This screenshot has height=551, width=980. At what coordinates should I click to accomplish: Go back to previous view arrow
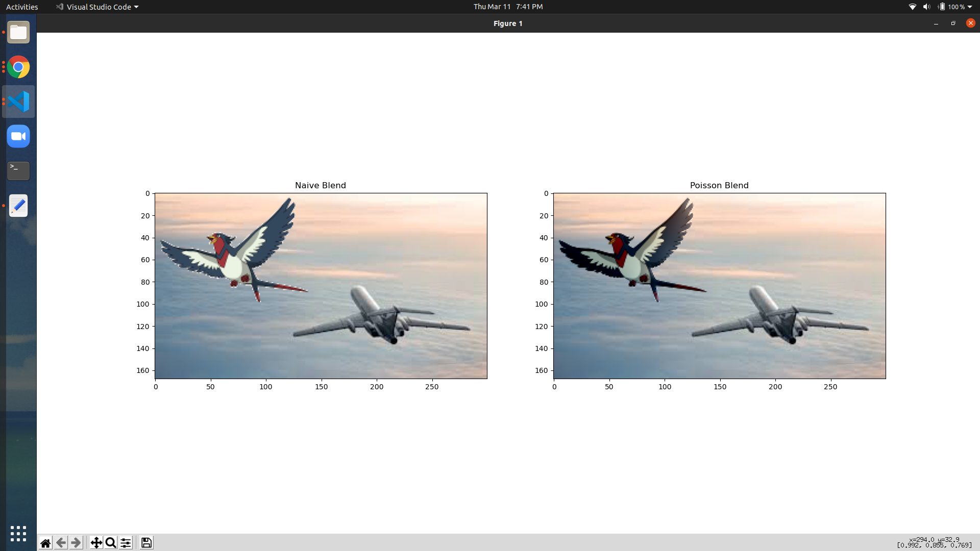pos(61,543)
